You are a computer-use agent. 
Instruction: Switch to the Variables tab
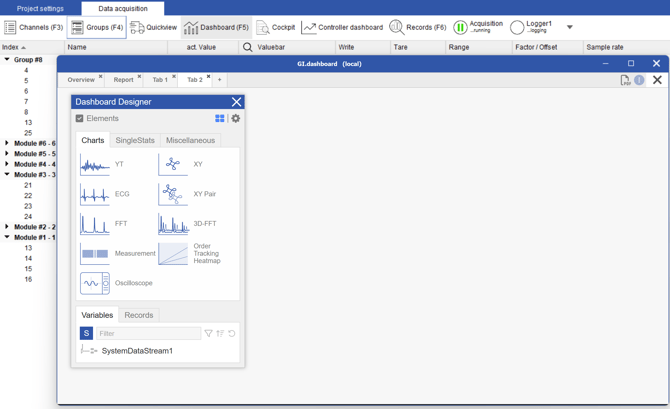97,315
